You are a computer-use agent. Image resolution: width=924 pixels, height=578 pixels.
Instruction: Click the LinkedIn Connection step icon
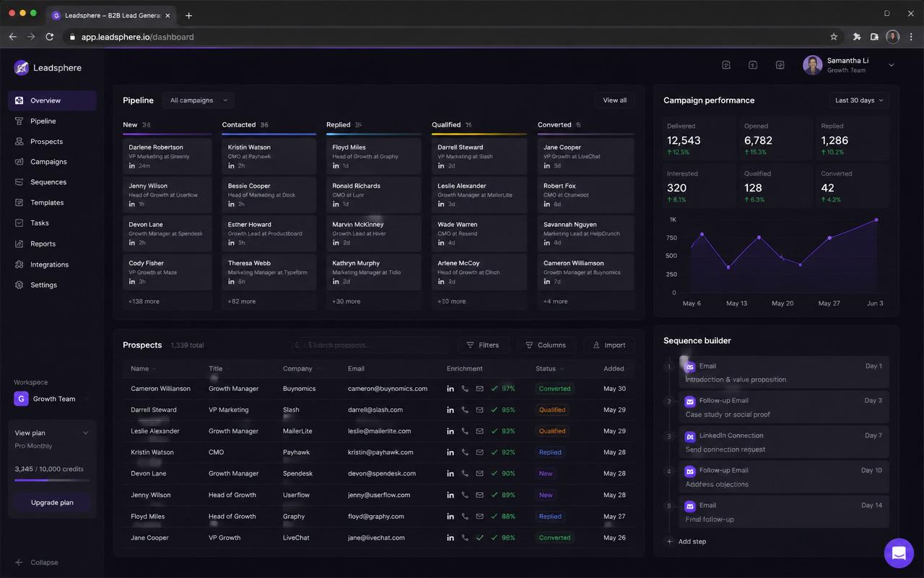pos(690,436)
